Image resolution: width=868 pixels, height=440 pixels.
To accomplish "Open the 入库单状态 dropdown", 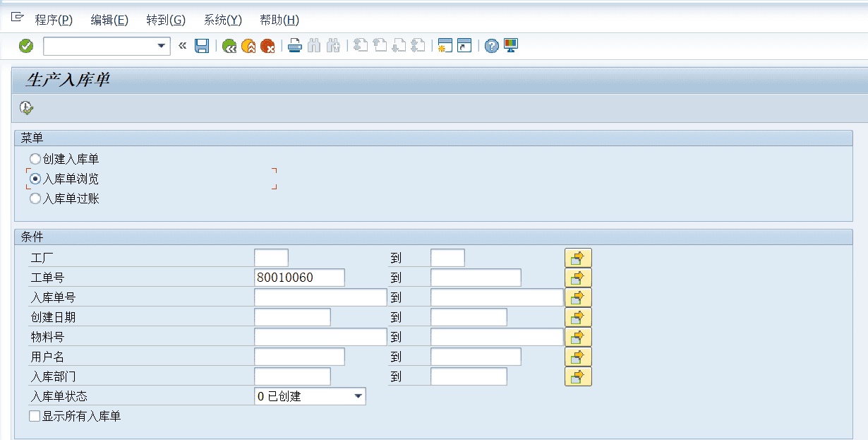I will click(x=358, y=396).
